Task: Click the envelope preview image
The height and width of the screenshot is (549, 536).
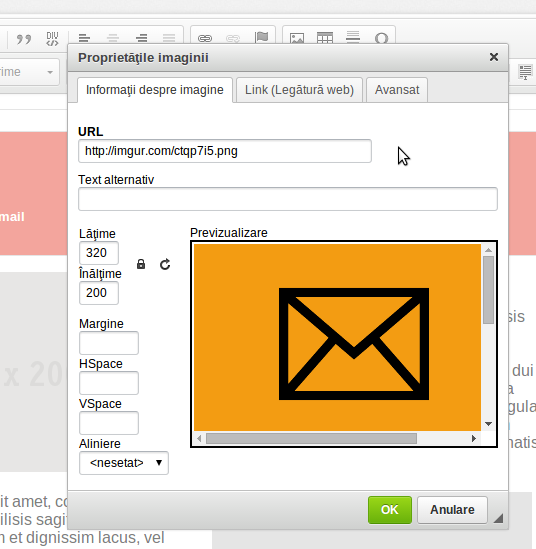Action: pyautogui.click(x=337, y=338)
